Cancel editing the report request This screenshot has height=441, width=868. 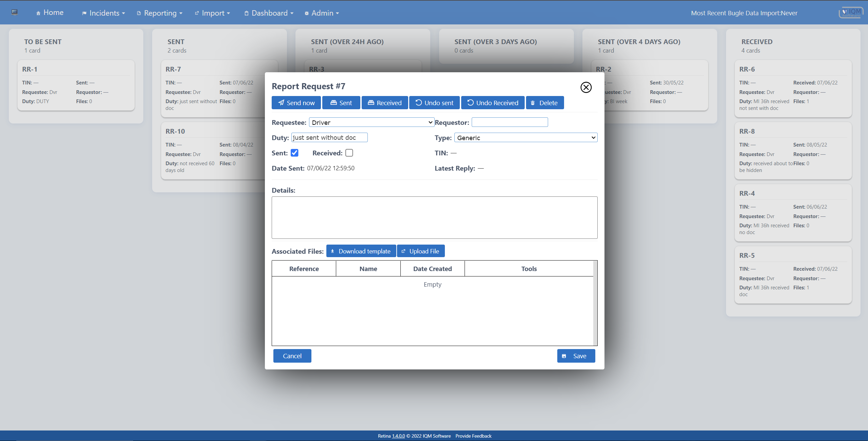point(292,356)
